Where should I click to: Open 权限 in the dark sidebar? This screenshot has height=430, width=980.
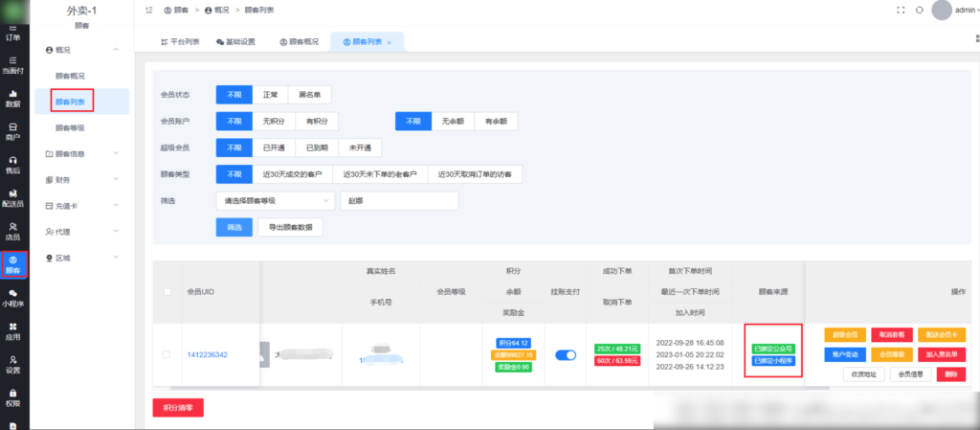click(13, 397)
